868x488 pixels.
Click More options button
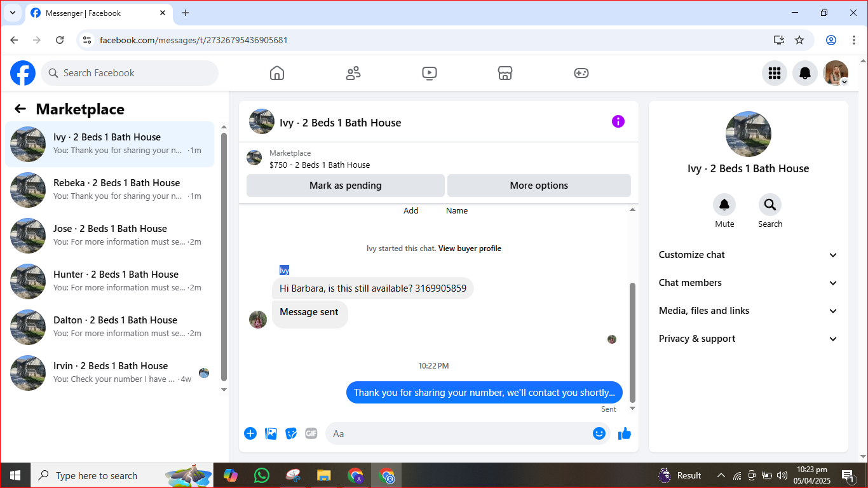tap(539, 186)
